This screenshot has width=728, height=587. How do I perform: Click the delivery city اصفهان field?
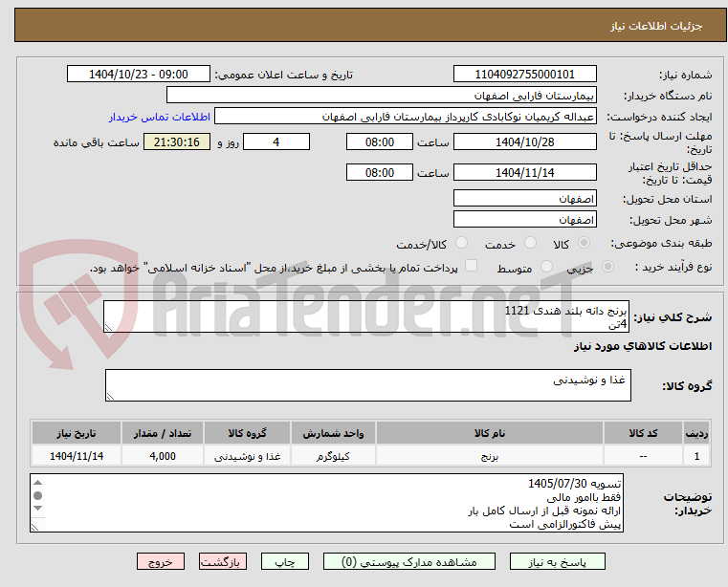tap(524, 219)
